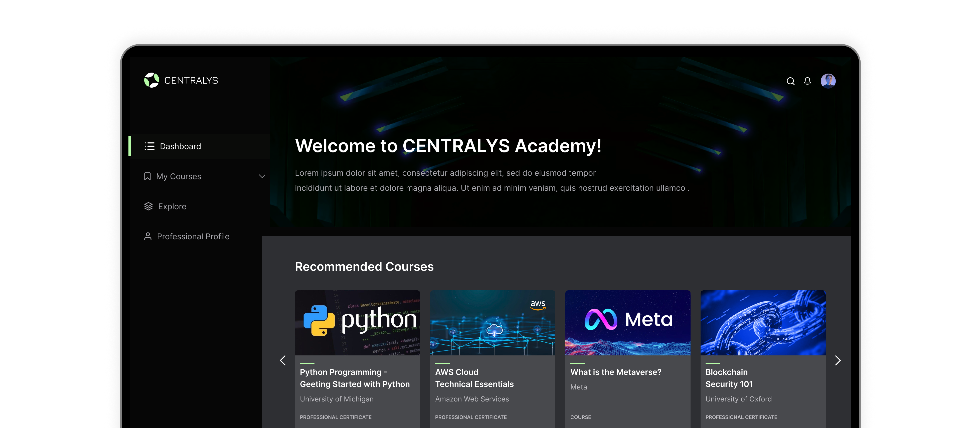980x428 pixels.
Task: Expand the My Courses chevron
Action: (262, 176)
